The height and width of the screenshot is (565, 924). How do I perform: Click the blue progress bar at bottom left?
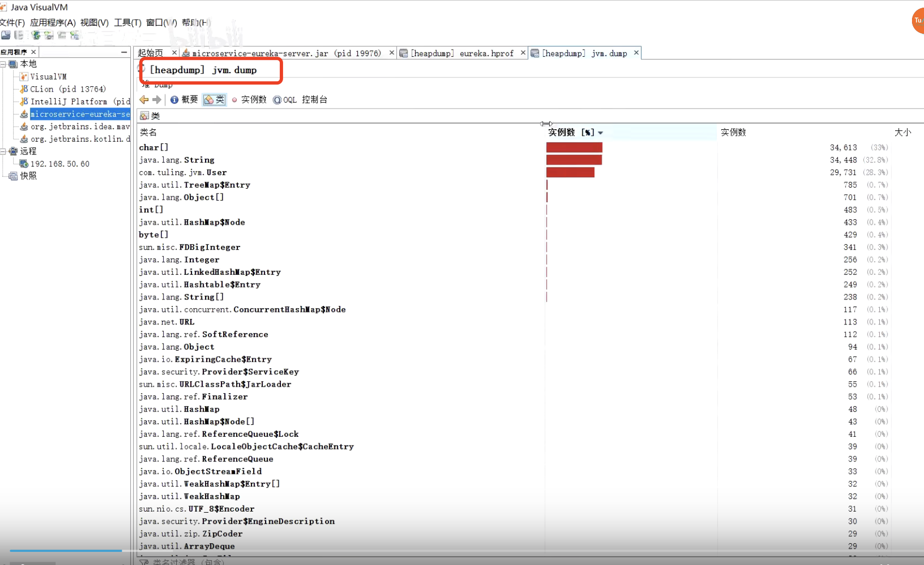click(65, 550)
